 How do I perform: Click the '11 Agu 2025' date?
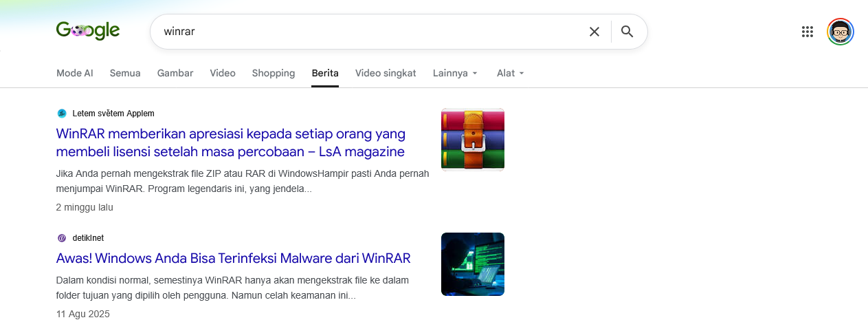83,314
